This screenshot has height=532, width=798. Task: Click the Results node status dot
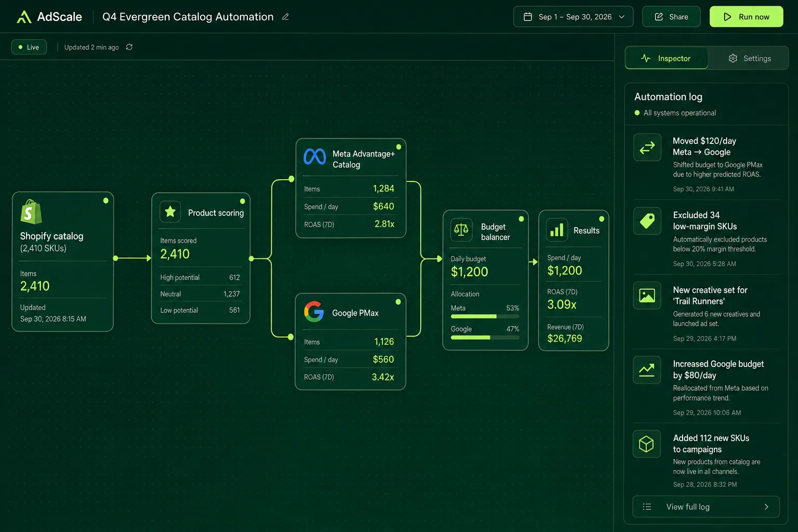pos(602,219)
